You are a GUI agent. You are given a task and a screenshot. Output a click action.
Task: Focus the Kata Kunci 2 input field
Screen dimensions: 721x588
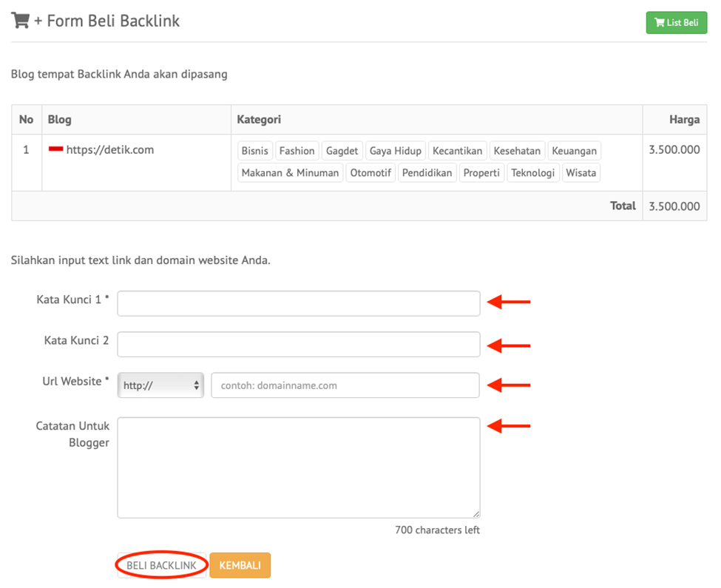(298, 344)
